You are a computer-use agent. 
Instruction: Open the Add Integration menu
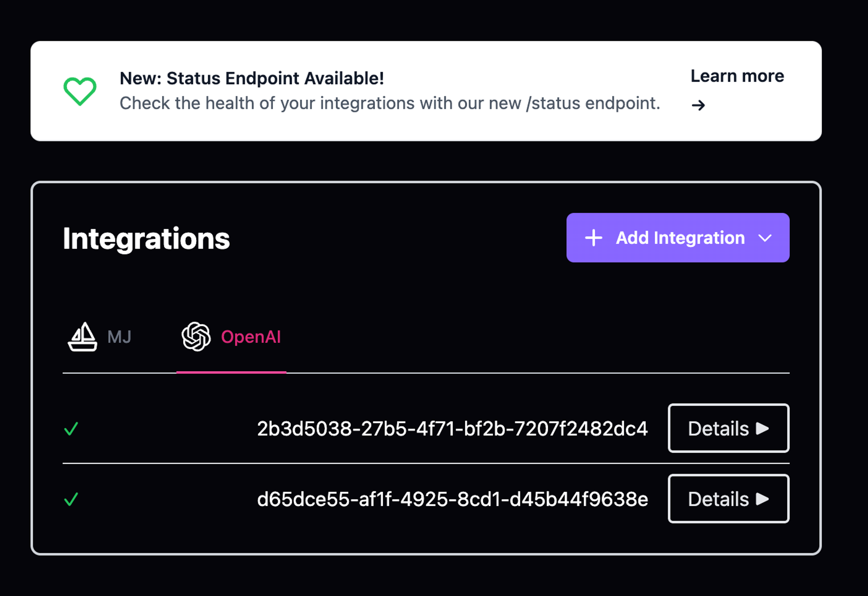click(x=679, y=238)
